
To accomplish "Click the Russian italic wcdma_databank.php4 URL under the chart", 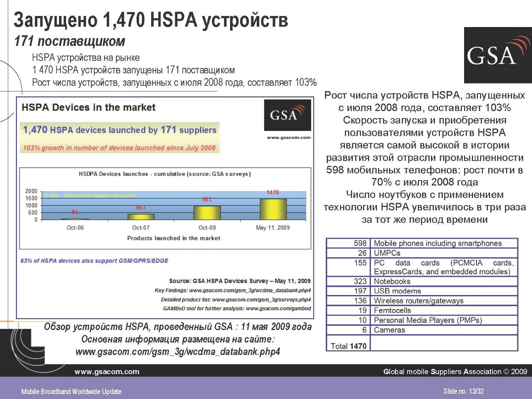I will click(x=178, y=352).
